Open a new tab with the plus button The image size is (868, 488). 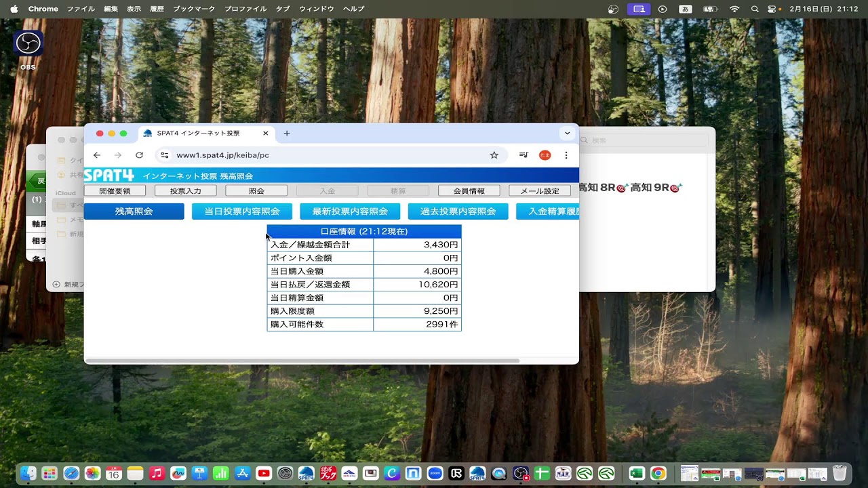tap(287, 134)
